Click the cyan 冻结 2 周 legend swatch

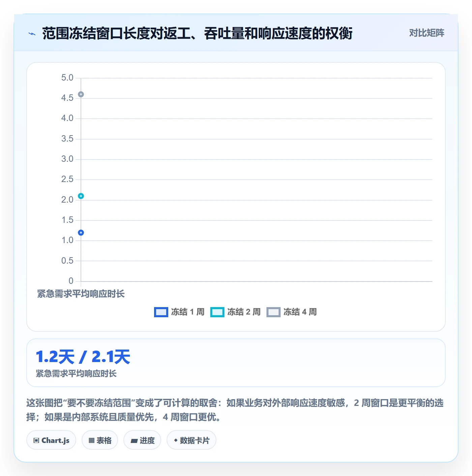click(217, 312)
